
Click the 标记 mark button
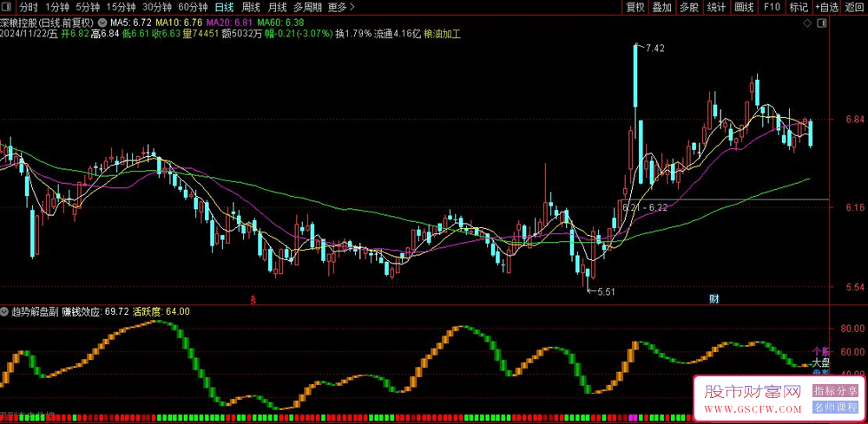point(799,7)
